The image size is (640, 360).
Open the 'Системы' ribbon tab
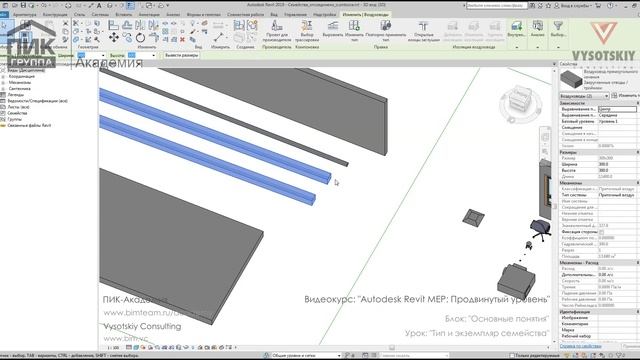pos(100,14)
